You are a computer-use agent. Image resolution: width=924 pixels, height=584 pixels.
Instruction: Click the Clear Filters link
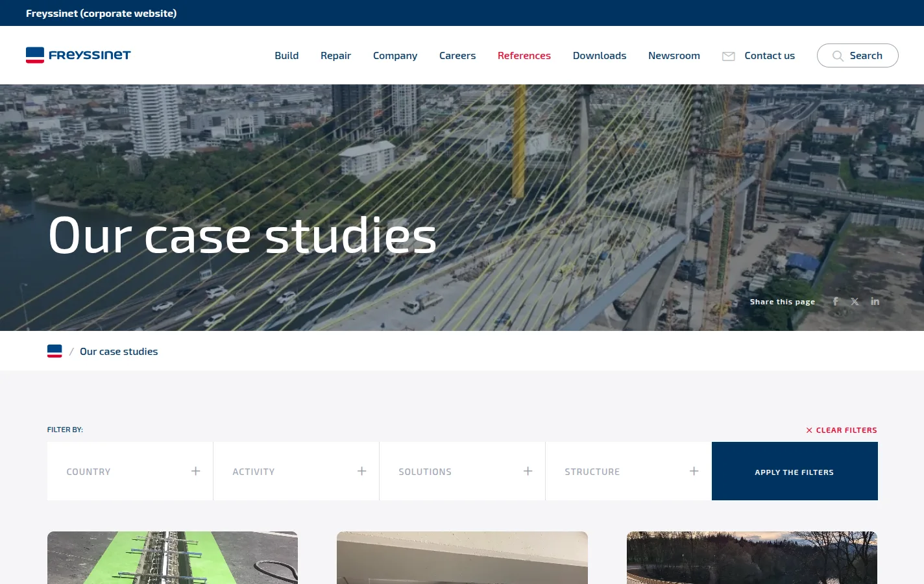[842, 430]
